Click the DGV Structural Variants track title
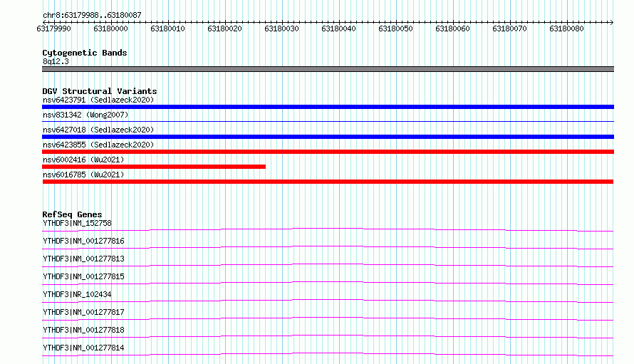 tap(100, 91)
